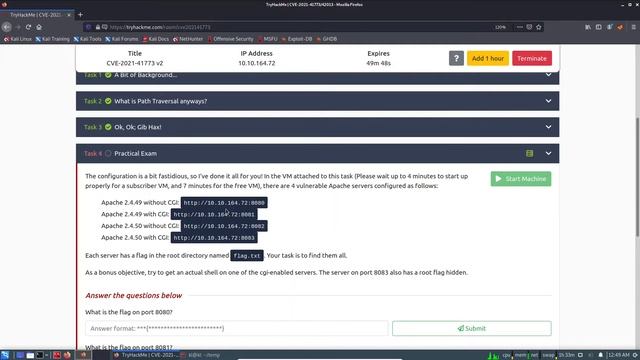Screen dimensions: 640x360
Task: Switch to TryHackMe Firefox window in taskbar
Action: 146,355
